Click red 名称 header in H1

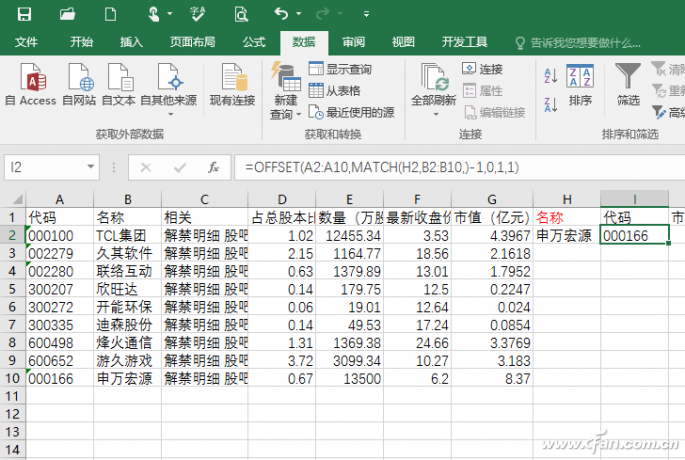(x=550, y=218)
